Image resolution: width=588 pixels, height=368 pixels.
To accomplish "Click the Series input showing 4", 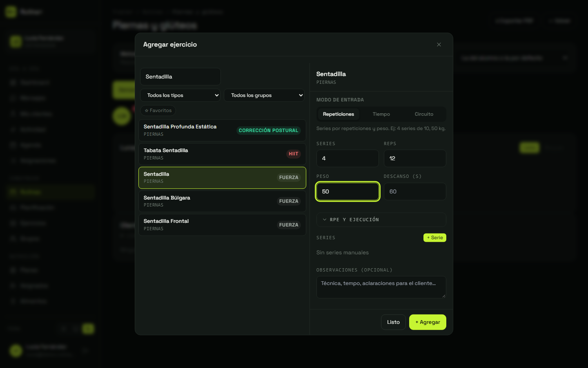I will point(347,158).
